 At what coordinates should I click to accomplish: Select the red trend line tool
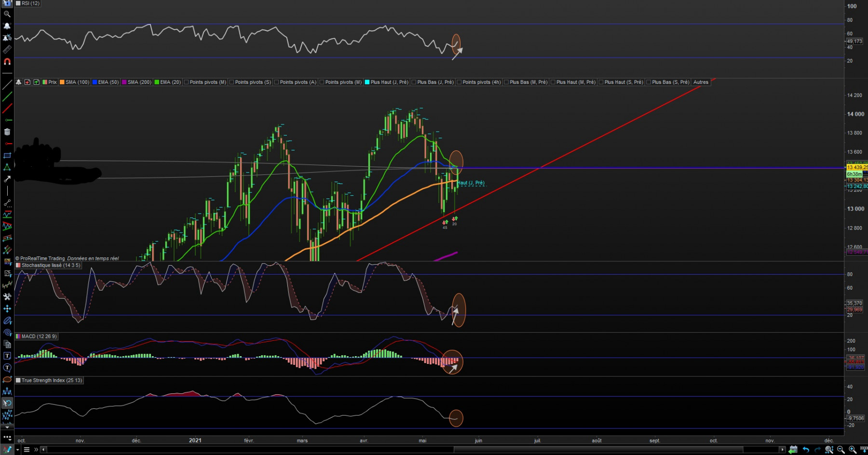[7, 108]
